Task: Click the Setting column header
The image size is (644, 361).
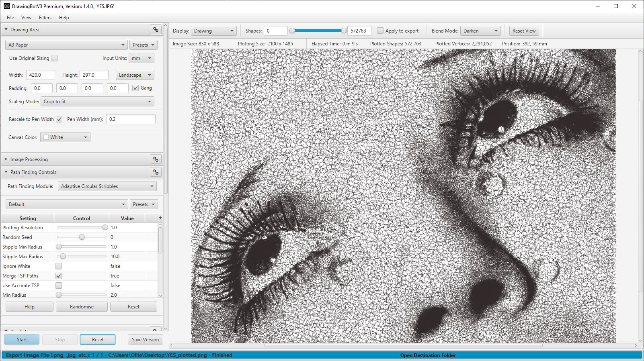Action: (x=28, y=218)
